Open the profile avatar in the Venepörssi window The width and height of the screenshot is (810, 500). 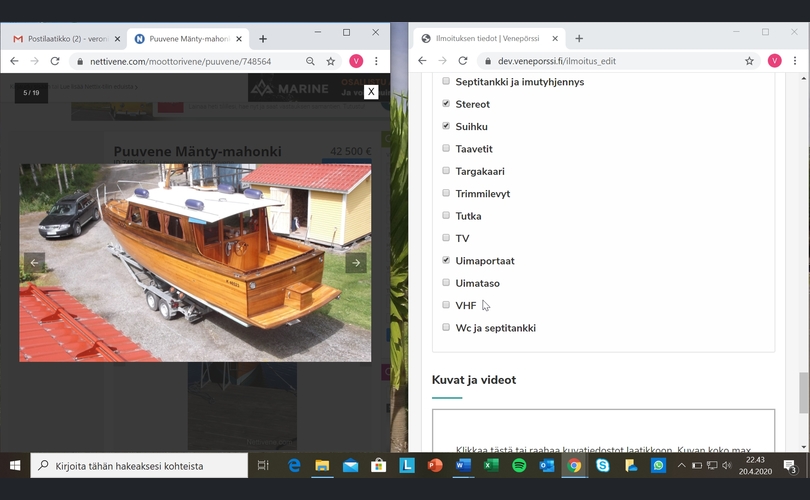coord(774,60)
